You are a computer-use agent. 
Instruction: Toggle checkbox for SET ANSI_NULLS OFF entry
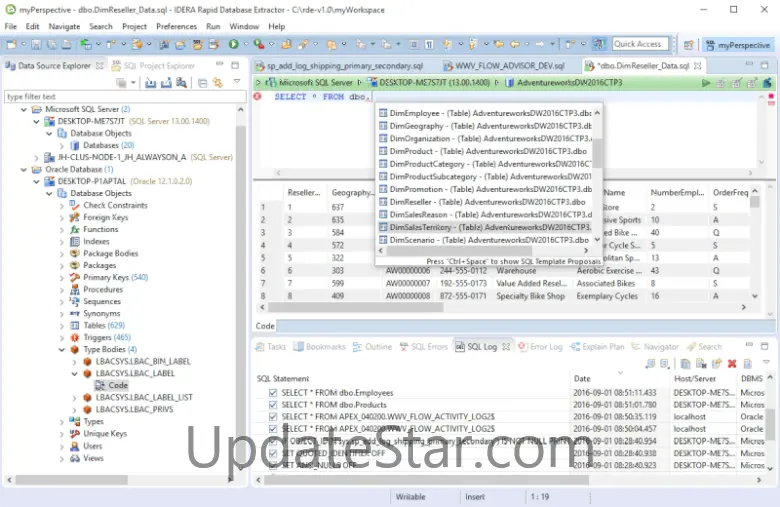[273, 465]
